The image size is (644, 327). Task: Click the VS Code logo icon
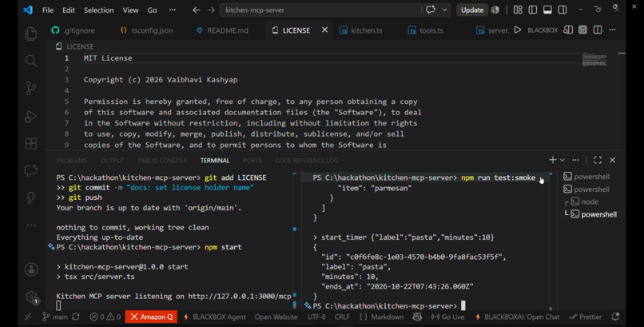pos(28,10)
